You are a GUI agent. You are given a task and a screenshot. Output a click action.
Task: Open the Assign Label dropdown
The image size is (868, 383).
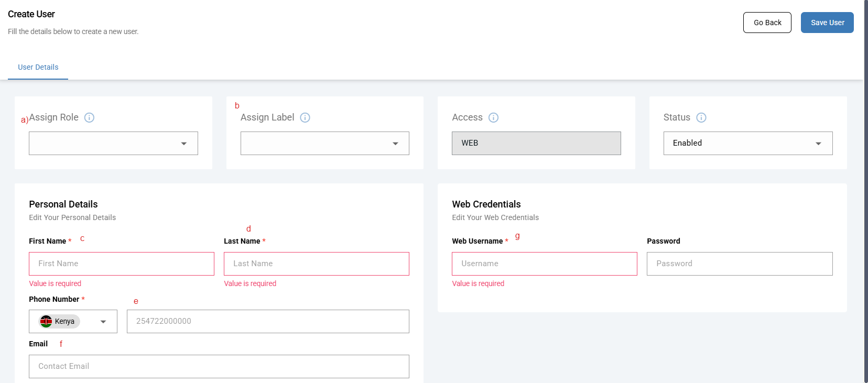[x=324, y=143]
